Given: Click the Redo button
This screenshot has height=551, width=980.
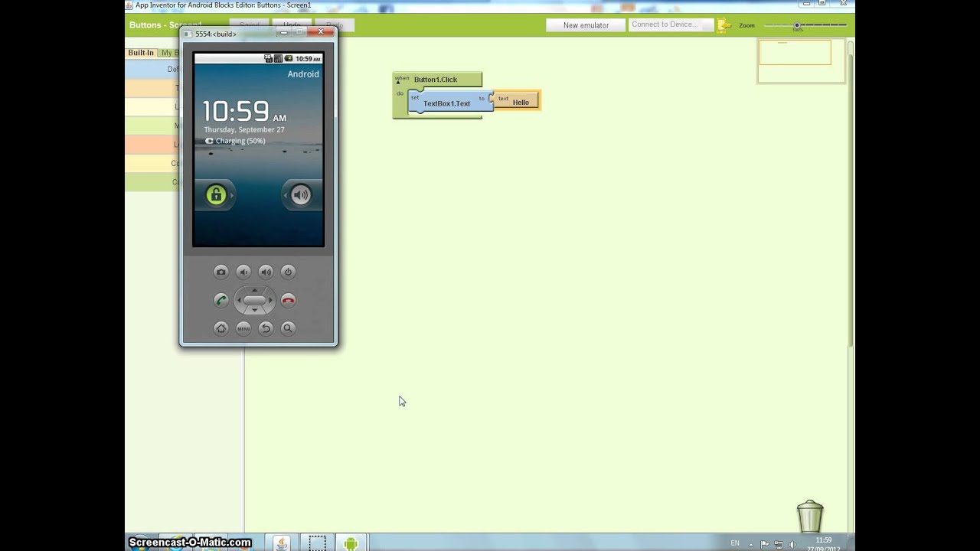Looking at the screenshot, I should (x=335, y=25).
